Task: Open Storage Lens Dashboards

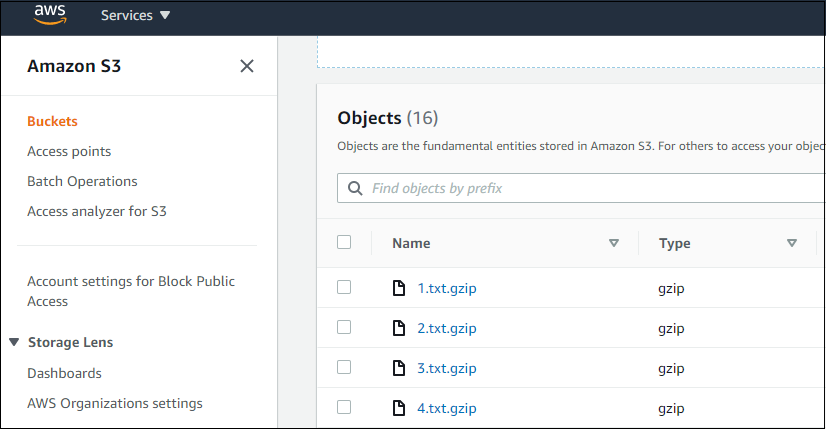Action: tap(64, 373)
